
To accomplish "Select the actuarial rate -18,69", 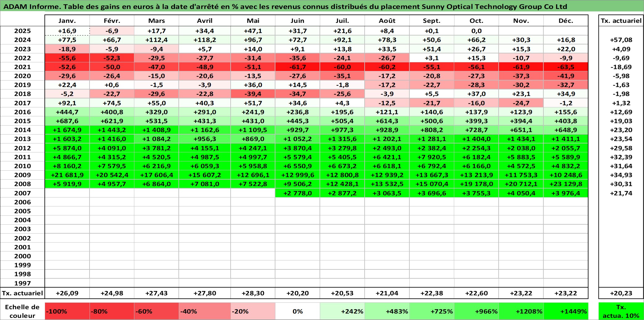I will pyautogui.click(x=621, y=67).
